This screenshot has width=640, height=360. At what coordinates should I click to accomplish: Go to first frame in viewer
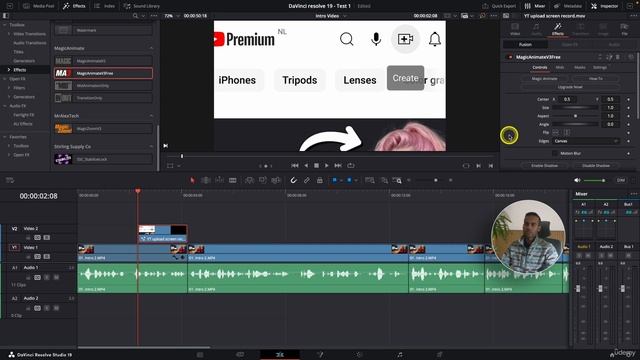[x=295, y=166]
